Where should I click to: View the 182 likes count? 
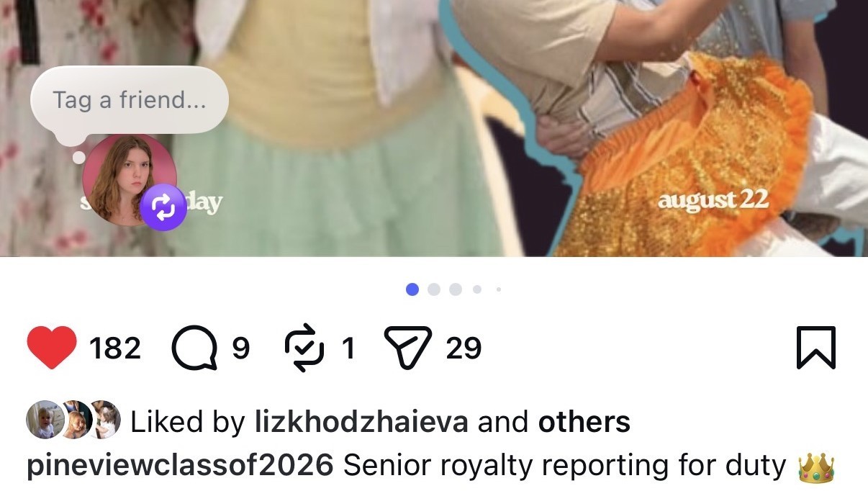coord(115,348)
